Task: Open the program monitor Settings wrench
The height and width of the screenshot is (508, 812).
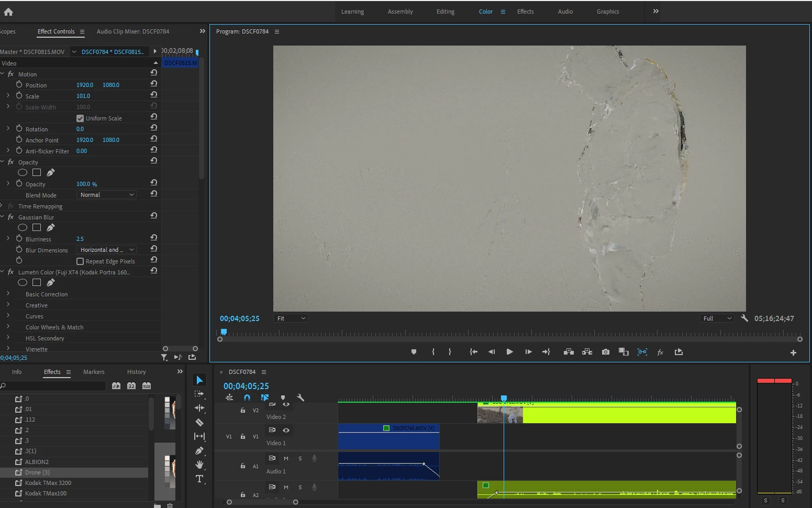Action: coord(744,318)
